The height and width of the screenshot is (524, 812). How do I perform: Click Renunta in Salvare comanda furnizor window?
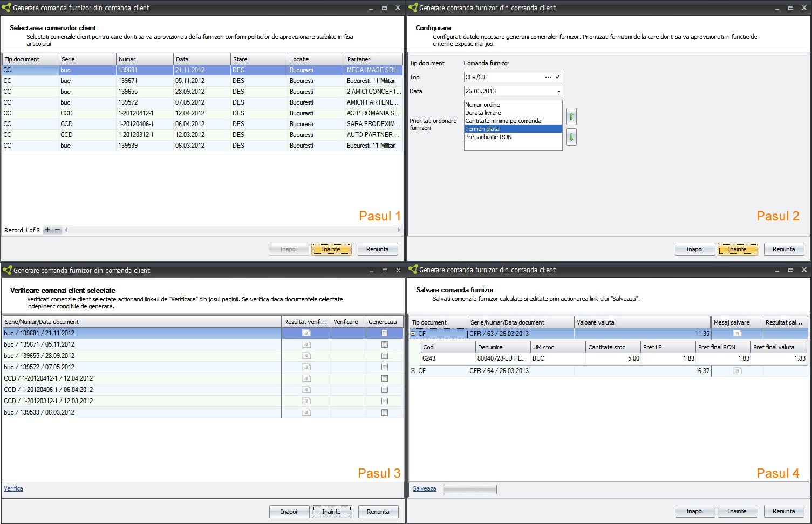click(784, 511)
